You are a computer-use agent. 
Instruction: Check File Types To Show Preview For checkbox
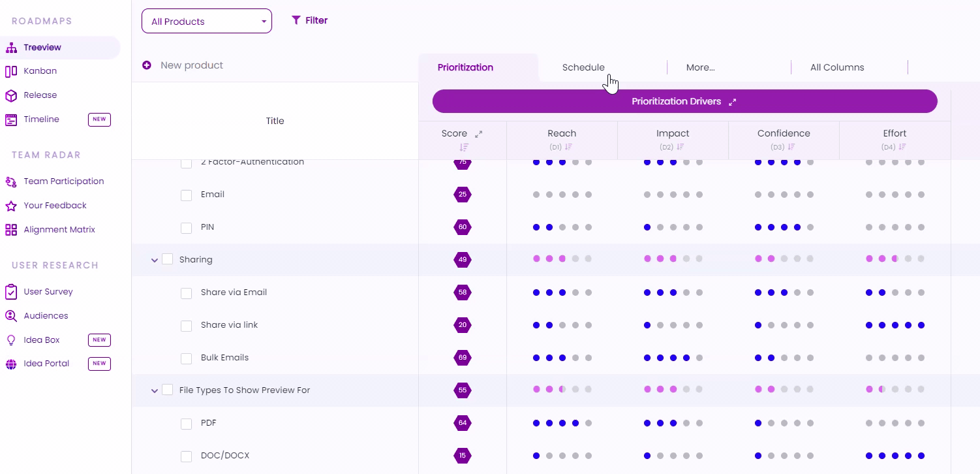pyautogui.click(x=168, y=390)
